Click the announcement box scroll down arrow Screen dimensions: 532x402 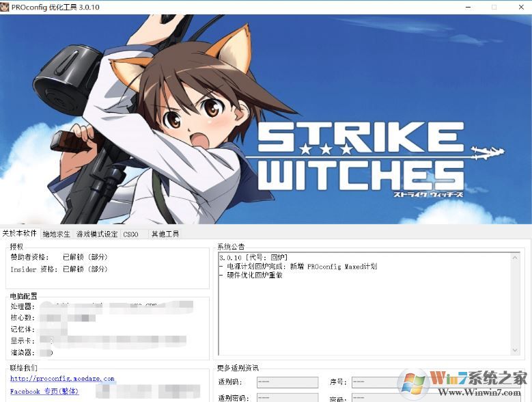click(515, 350)
